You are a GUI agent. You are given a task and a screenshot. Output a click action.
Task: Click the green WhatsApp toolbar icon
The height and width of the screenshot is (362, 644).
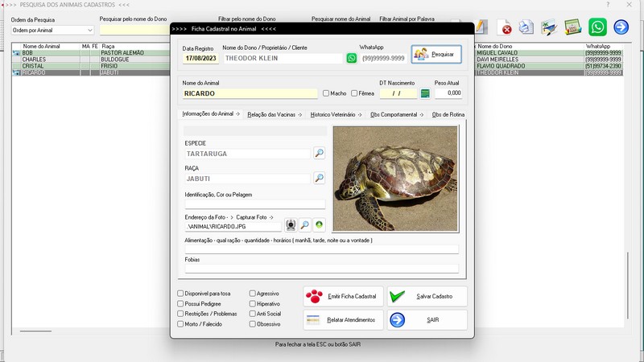pos(597,27)
